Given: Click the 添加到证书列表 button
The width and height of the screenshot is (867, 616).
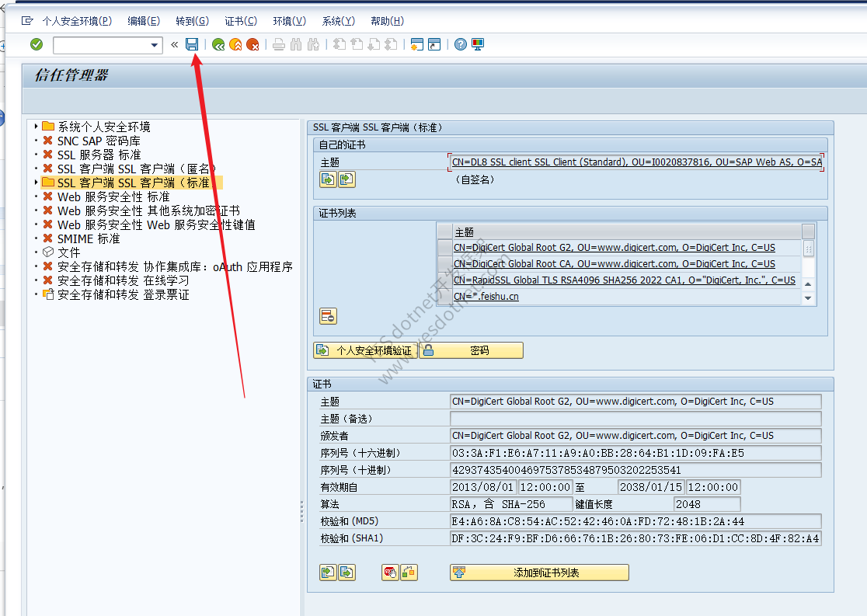Looking at the screenshot, I should point(539,572).
